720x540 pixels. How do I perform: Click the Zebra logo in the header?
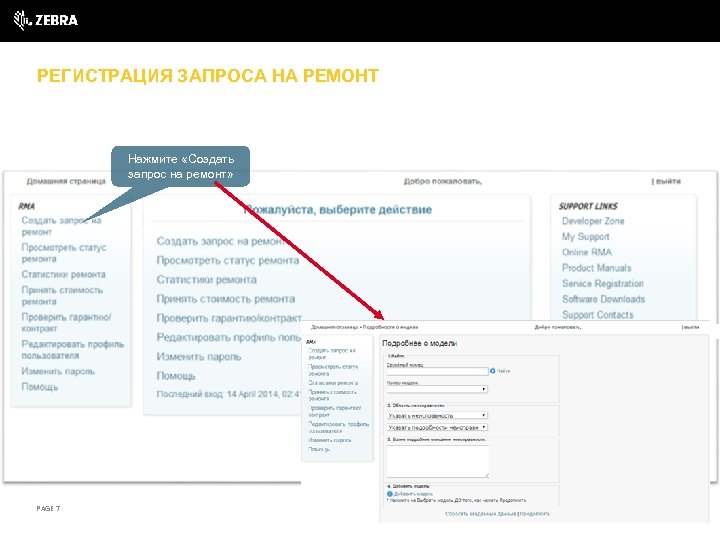tap(45, 20)
